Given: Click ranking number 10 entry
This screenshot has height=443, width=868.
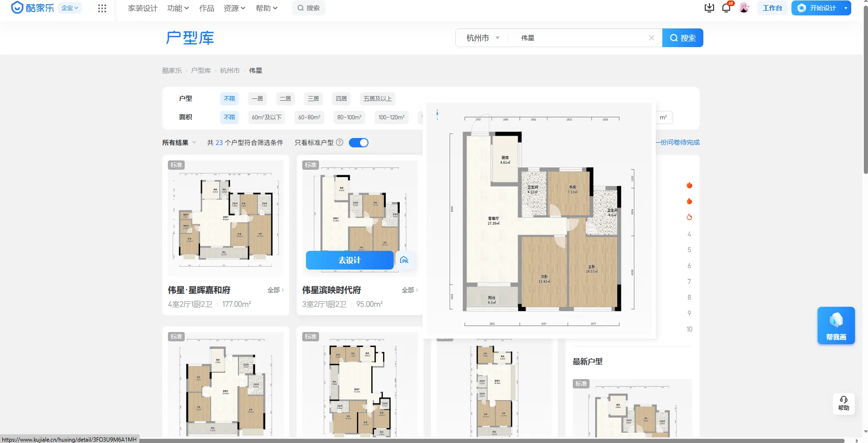Looking at the screenshot, I should point(689,329).
